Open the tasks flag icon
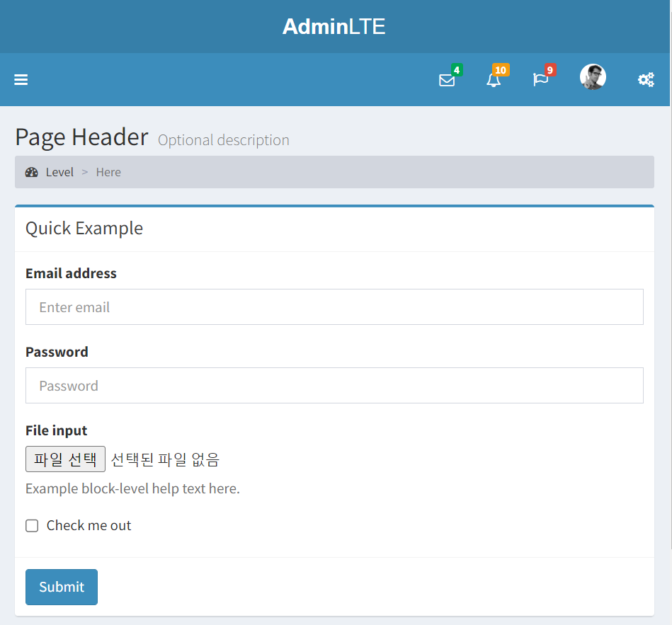Screen dimensions: 672x625 (x=540, y=80)
